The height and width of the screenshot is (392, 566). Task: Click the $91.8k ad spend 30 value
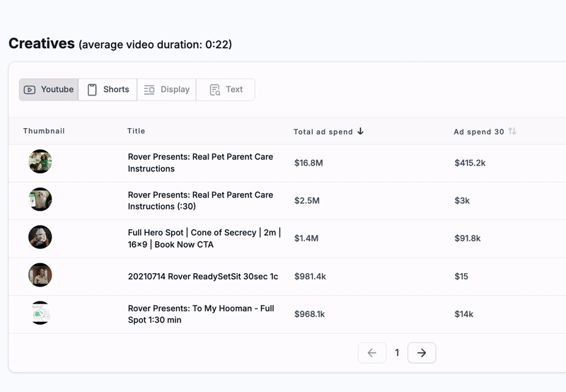pyautogui.click(x=468, y=238)
